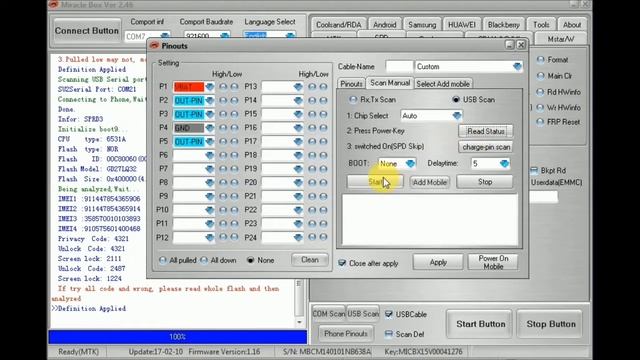
Task: Click the Start scan button in Pinouts
Action: click(x=375, y=182)
